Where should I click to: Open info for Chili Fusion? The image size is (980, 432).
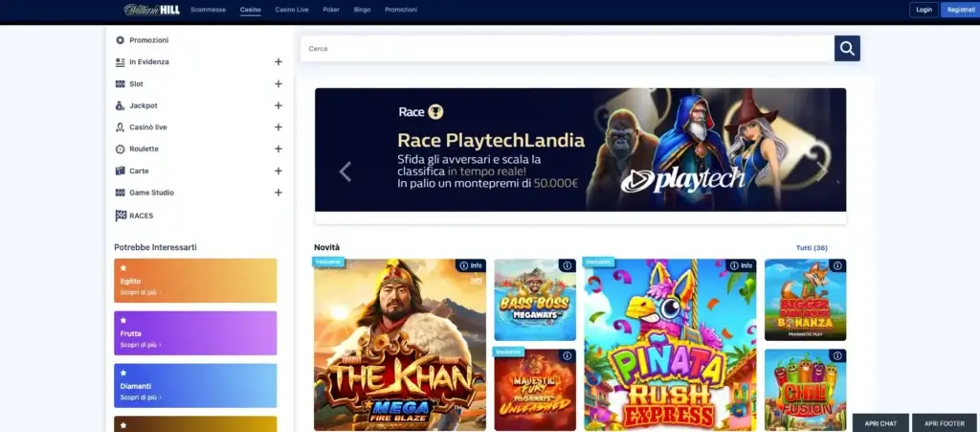837,355
